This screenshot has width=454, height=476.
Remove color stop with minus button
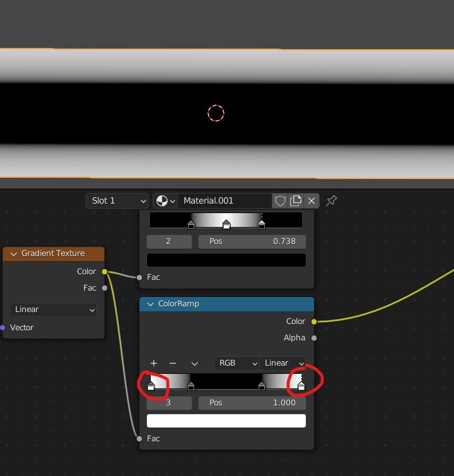(x=173, y=363)
